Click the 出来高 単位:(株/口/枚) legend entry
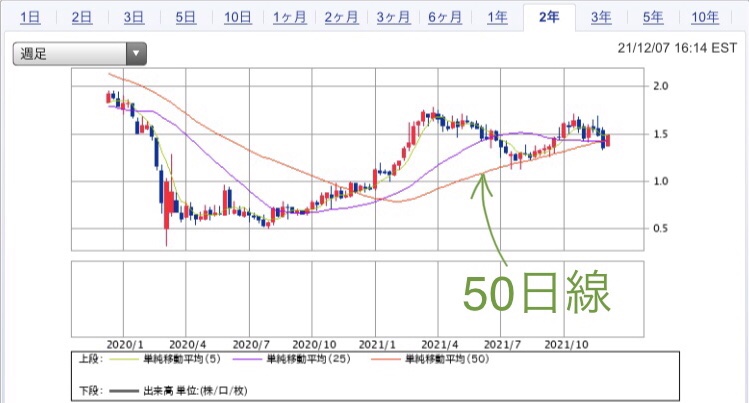Screen dimensions: 749x403 coord(195,391)
